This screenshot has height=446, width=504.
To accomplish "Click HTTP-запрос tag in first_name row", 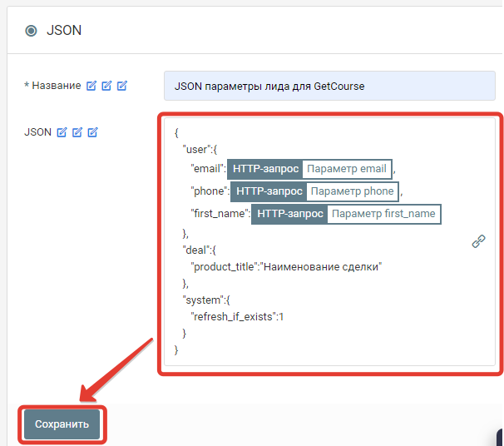I will (x=289, y=214).
